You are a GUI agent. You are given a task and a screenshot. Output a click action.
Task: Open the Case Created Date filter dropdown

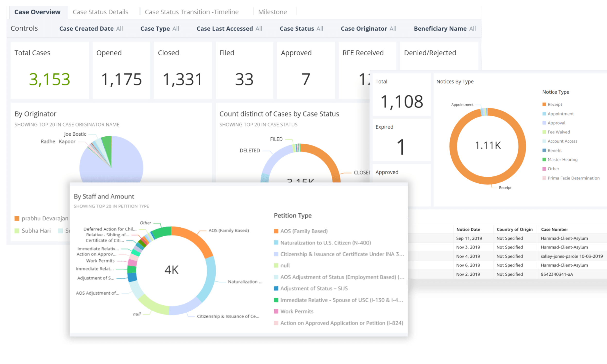[91, 29]
